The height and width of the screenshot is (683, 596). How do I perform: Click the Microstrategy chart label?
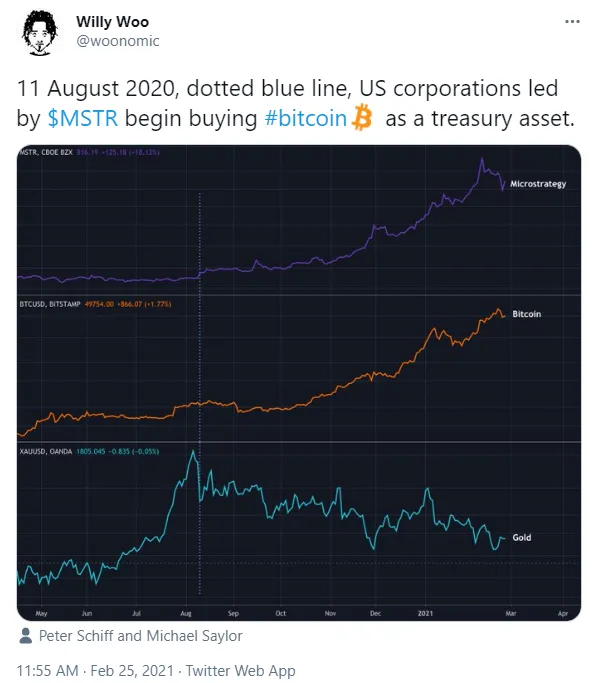coord(538,184)
